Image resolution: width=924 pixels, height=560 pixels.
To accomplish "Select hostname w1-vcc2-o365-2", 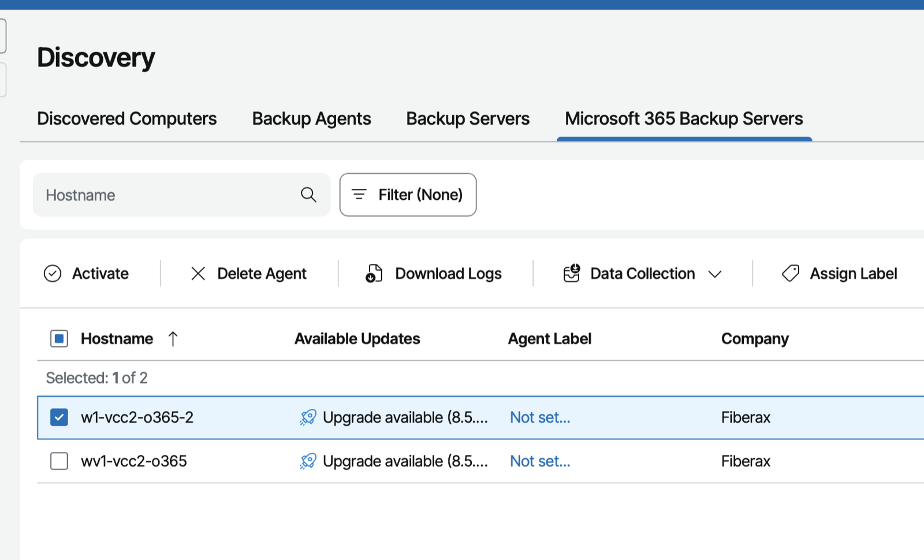I will tap(137, 417).
